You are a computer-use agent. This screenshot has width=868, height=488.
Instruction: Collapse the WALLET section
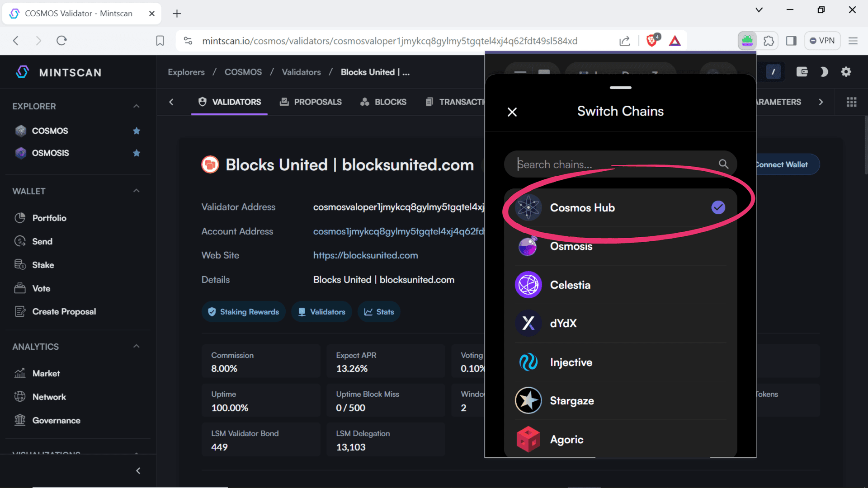tap(137, 191)
